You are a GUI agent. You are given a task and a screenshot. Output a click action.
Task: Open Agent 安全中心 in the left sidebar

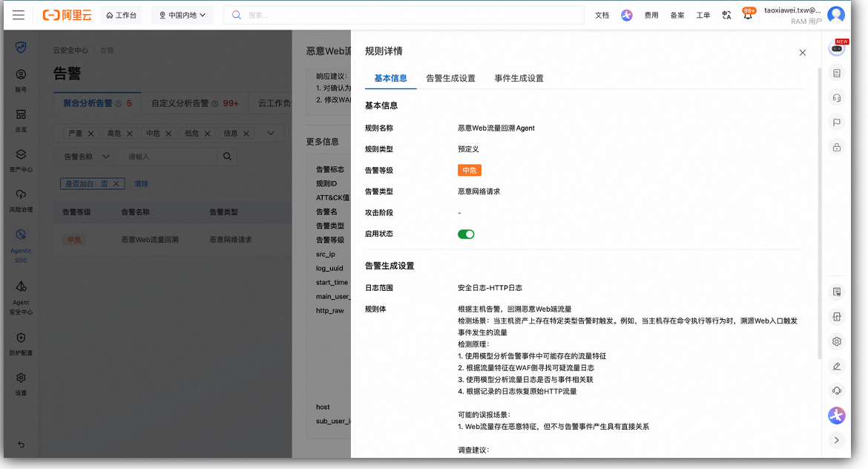pyautogui.click(x=21, y=298)
